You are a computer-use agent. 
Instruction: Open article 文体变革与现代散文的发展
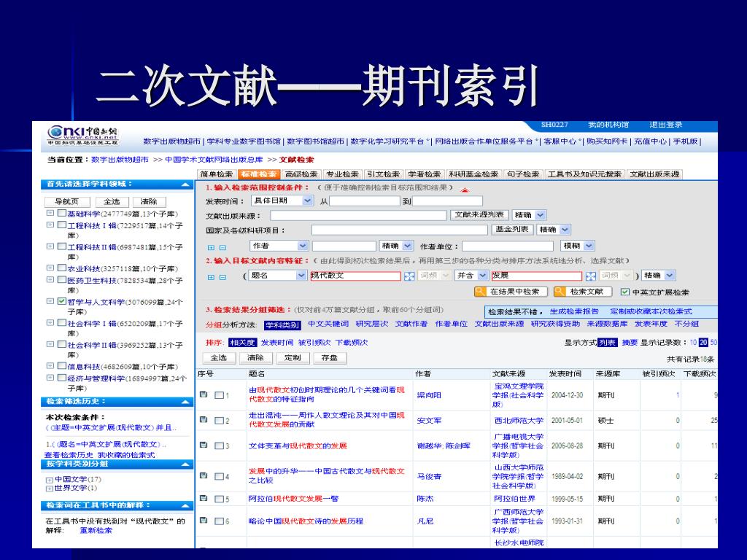pos(298,446)
